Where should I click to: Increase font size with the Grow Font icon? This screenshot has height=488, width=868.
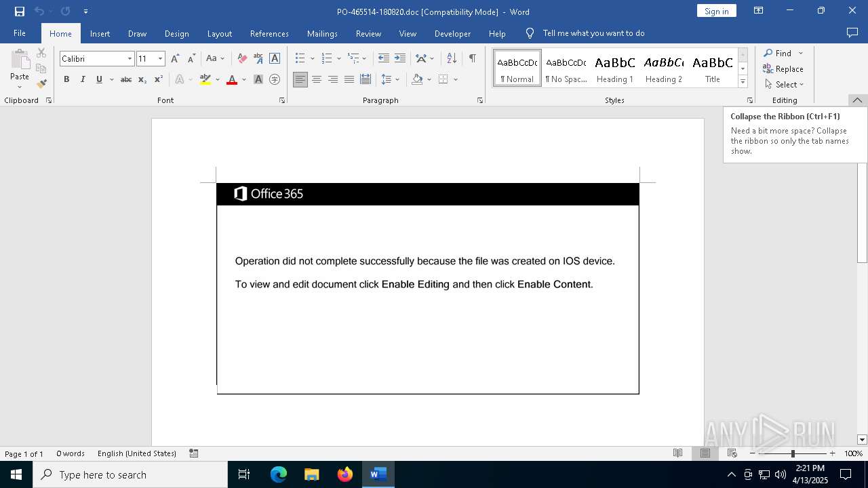click(175, 58)
